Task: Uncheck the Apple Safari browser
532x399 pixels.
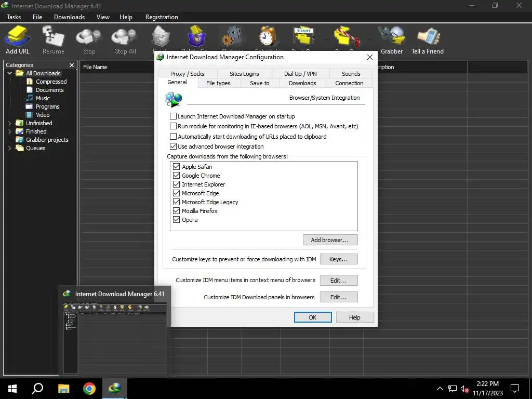Action: click(x=176, y=167)
